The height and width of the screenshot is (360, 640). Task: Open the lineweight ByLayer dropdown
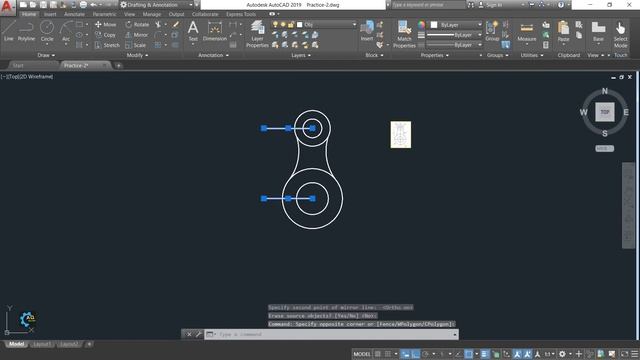pyautogui.click(x=455, y=35)
